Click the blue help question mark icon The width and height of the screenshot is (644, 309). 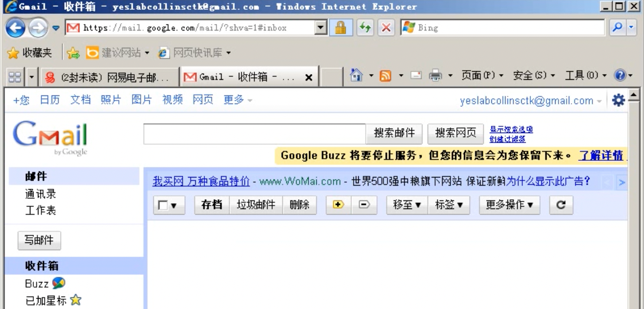(x=619, y=75)
